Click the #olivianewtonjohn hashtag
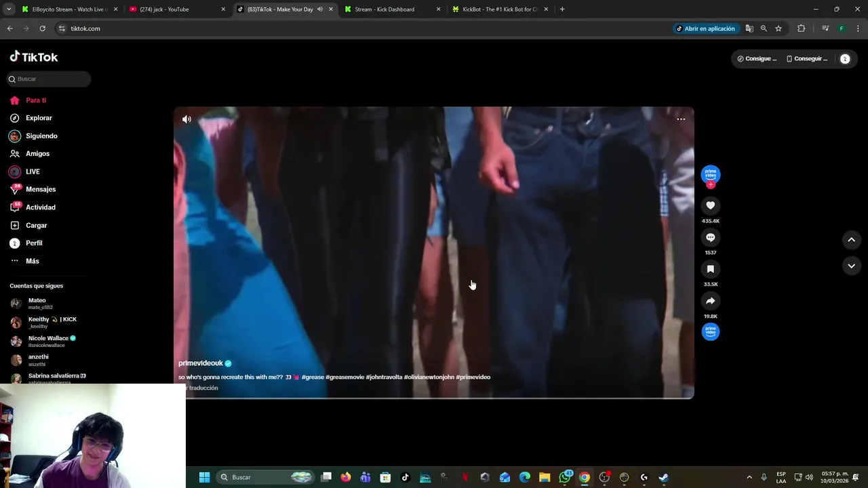Viewport: 868px width, 488px height. (429, 377)
